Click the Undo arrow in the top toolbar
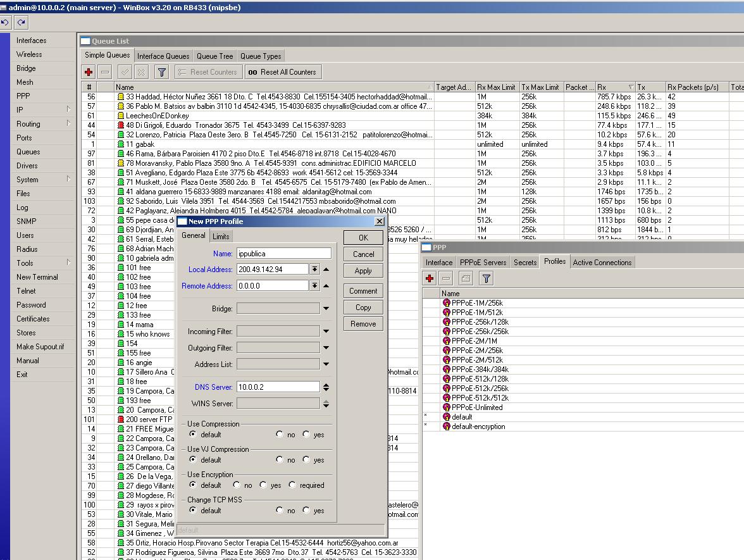744x560 pixels. pos(5,23)
